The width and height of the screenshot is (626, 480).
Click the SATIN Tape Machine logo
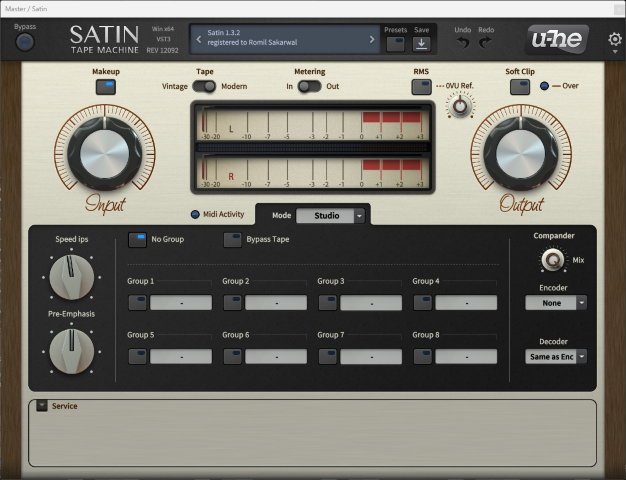click(x=105, y=39)
